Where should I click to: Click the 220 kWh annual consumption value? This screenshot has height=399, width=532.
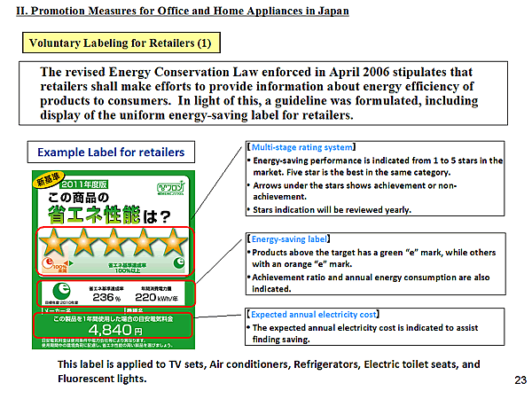click(156, 298)
